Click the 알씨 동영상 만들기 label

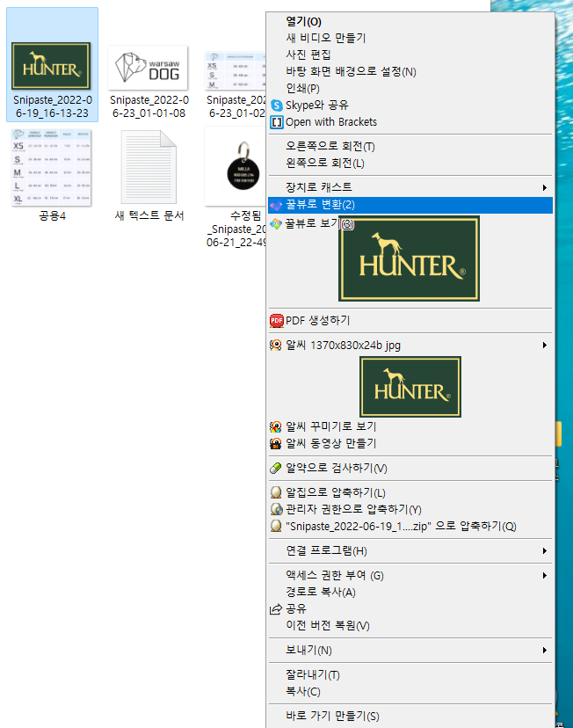[330, 443]
